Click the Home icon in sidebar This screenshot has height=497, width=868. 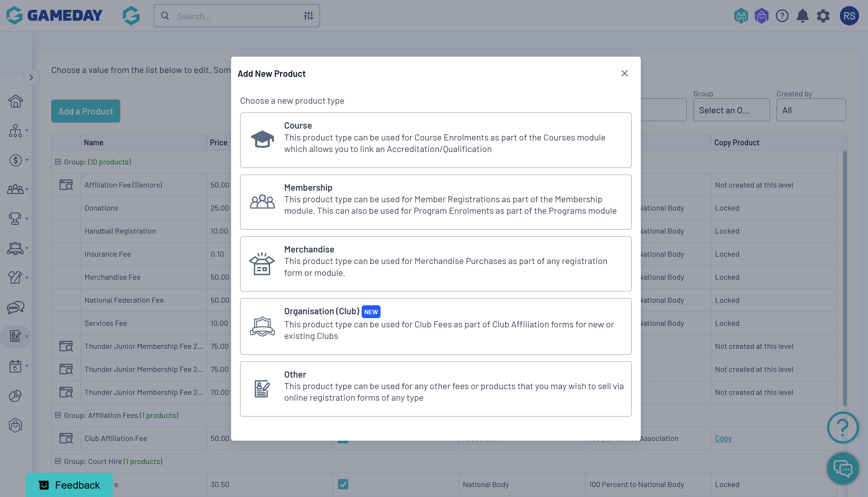15,101
